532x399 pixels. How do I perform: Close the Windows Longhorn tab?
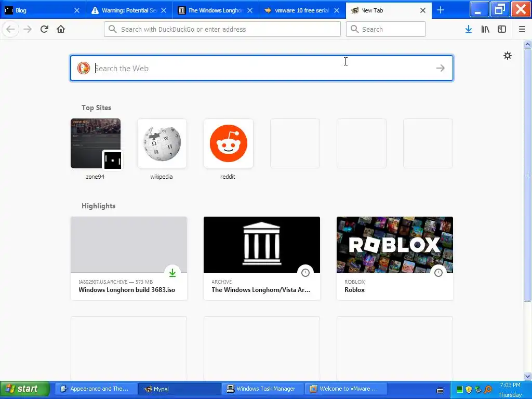(x=250, y=10)
